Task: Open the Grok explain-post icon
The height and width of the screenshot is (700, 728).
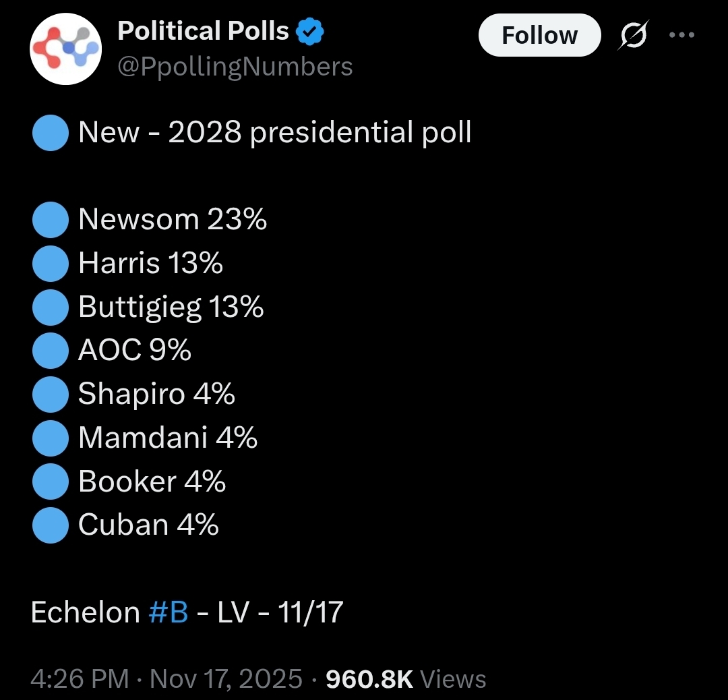Action: point(635,35)
